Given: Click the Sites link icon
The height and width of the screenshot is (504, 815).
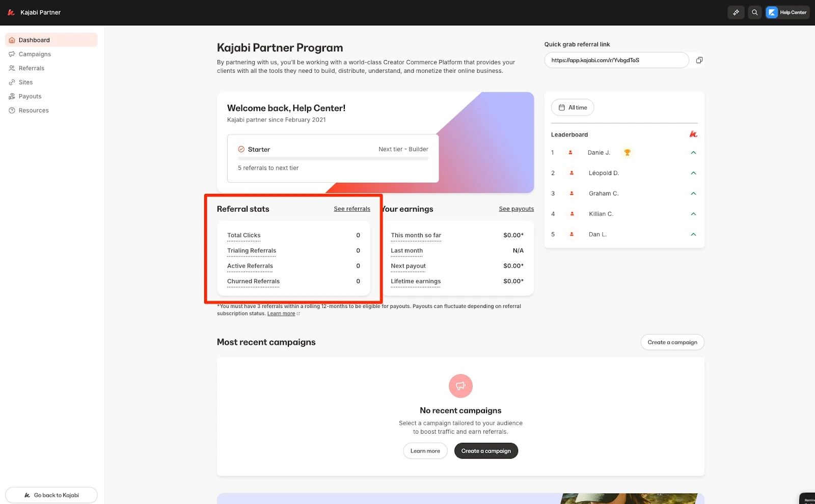Looking at the screenshot, I should click(12, 82).
